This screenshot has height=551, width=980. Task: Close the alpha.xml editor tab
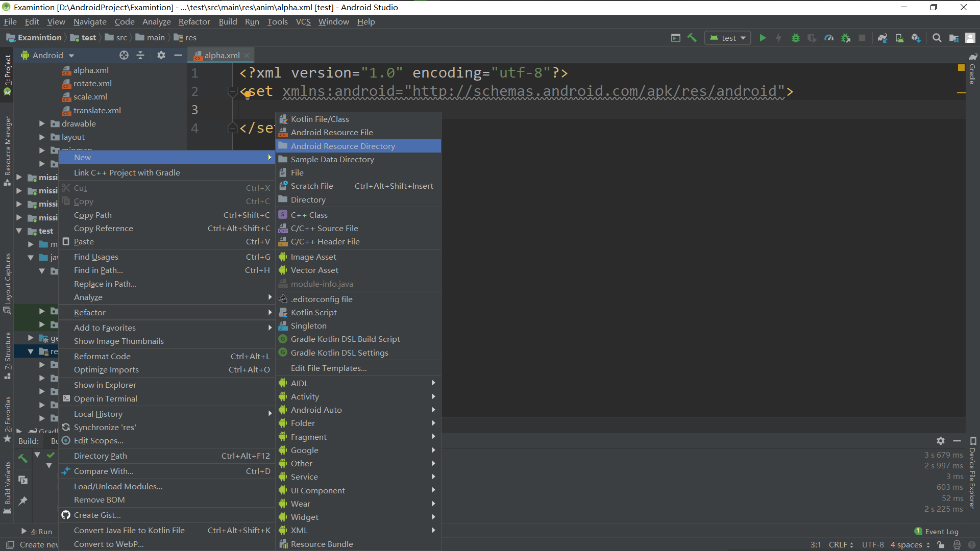[247, 55]
